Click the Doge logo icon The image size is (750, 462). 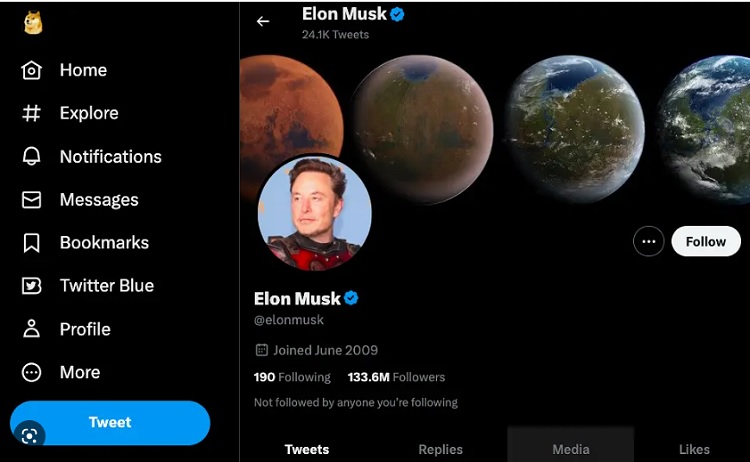click(32, 24)
